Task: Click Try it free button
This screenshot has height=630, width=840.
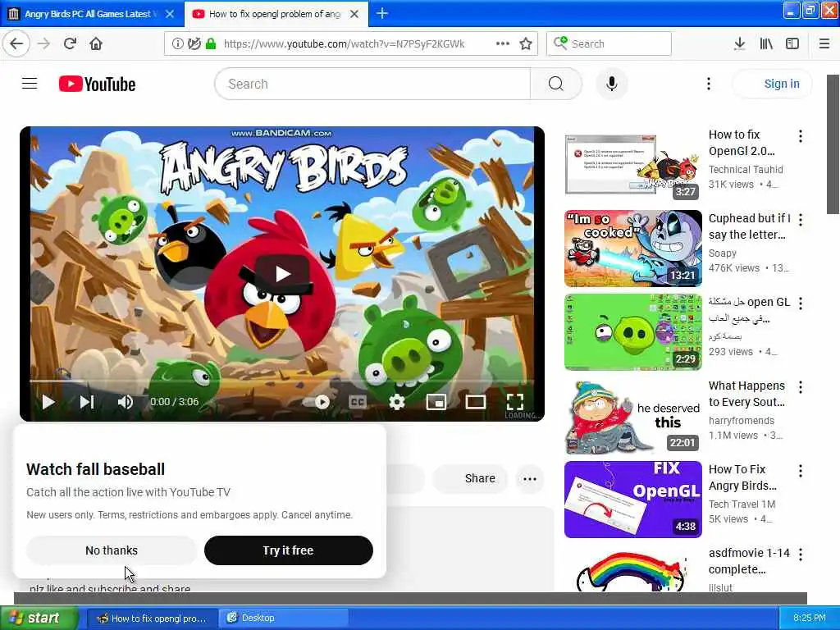Action: click(288, 550)
